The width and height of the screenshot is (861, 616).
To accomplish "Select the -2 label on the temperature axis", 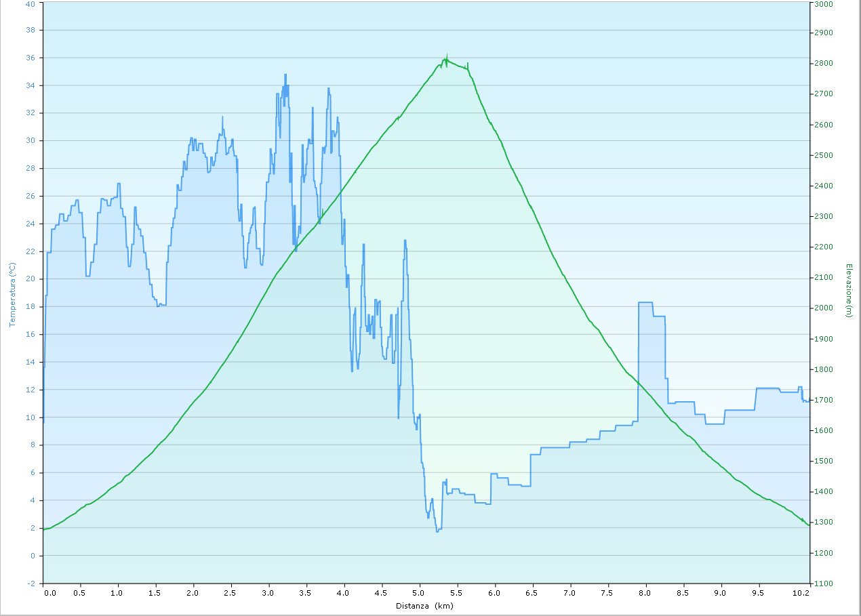I will point(31,583).
